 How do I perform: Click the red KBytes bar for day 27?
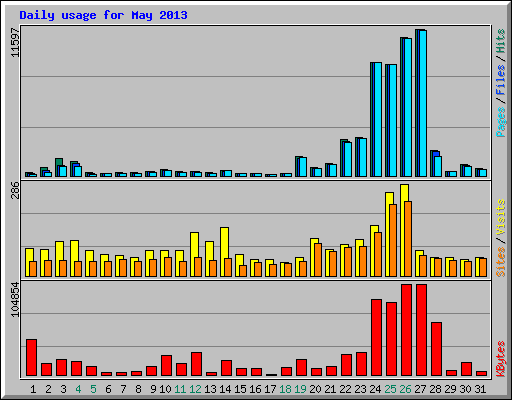(422, 330)
